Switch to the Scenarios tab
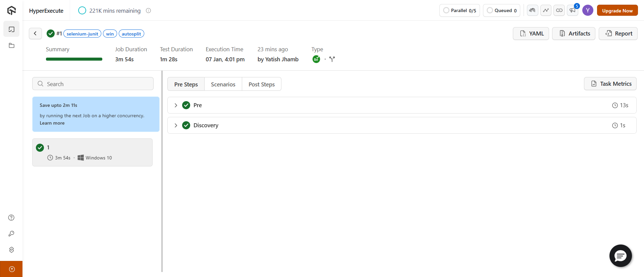Screen dimensions: 644x277 (x=223, y=84)
